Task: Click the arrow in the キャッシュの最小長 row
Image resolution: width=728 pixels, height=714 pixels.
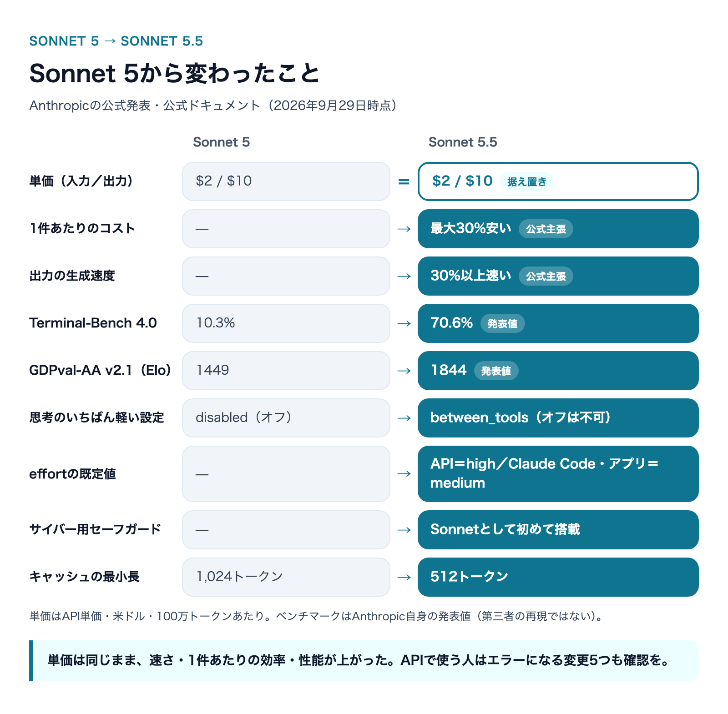Action: (404, 577)
